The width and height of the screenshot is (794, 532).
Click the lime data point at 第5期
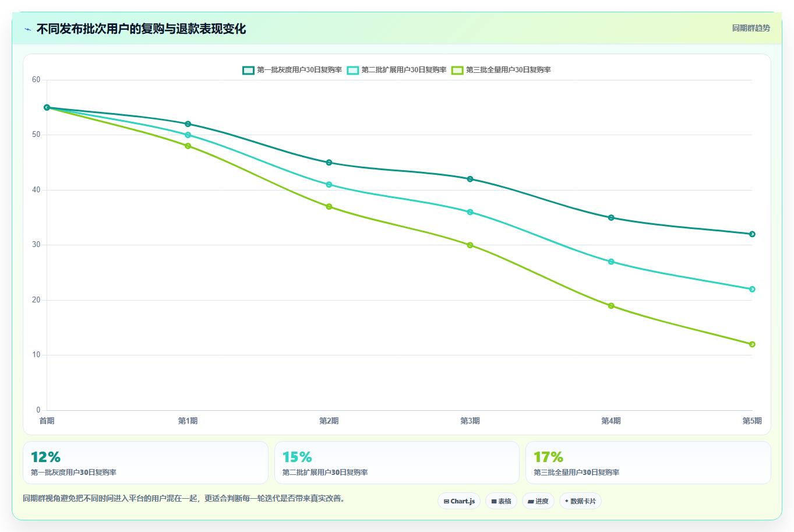[x=752, y=344]
